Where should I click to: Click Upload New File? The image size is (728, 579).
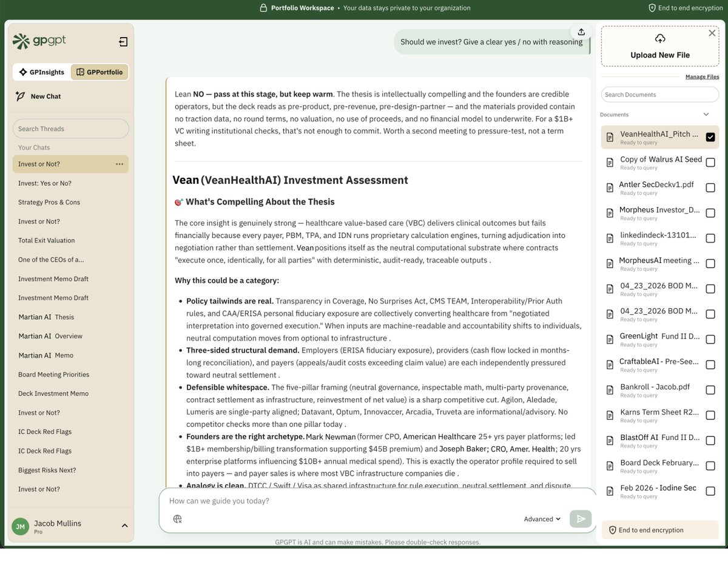click(660, 46)
